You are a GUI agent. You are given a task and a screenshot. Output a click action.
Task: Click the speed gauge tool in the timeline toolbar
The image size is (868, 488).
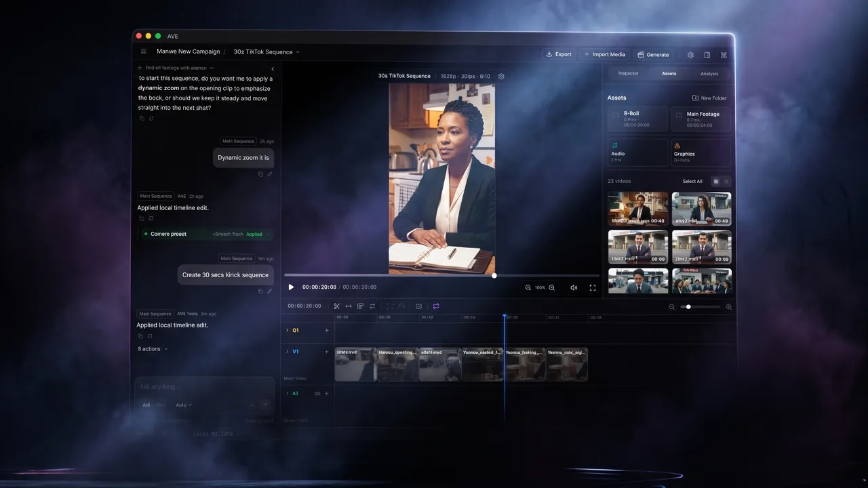401,306
